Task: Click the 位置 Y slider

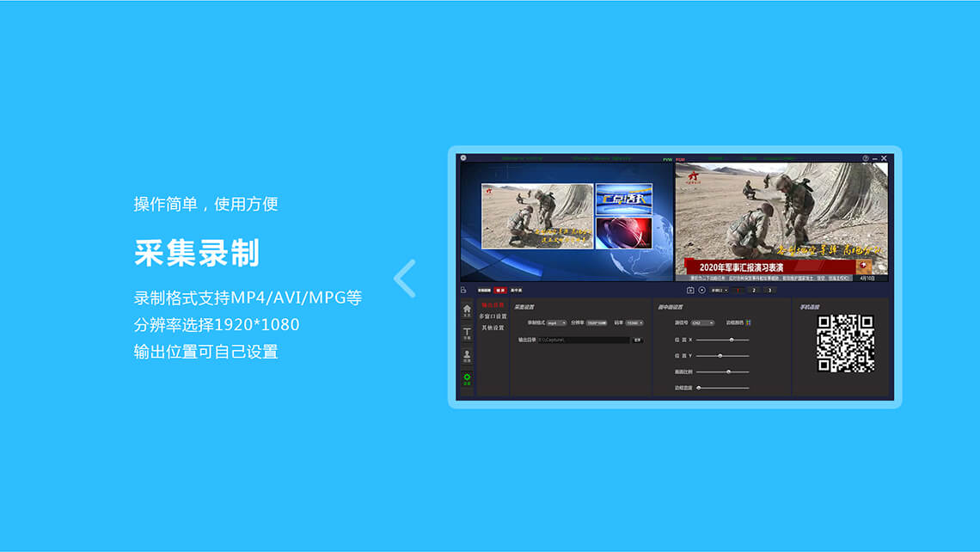Action: tap(722, 356)
